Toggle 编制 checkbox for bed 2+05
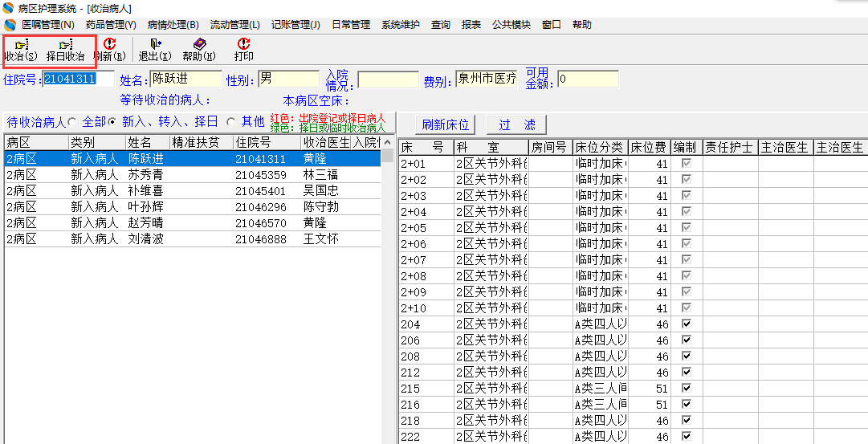The width and height of the screenshot is (868, 444). coord(687,227)
